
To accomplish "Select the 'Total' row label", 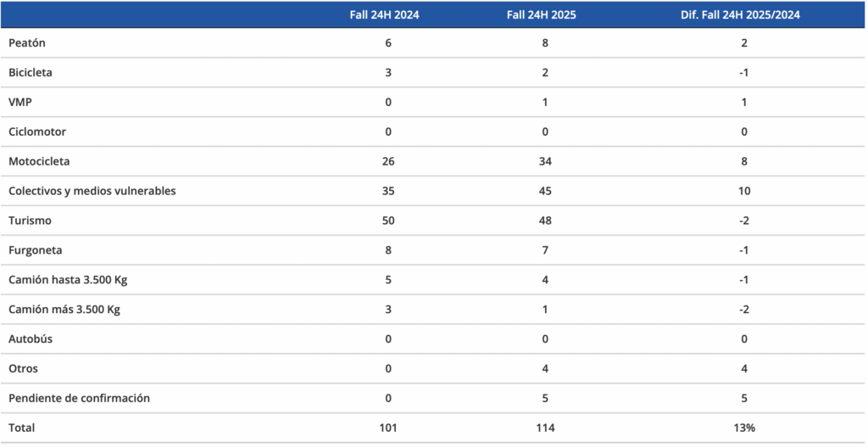I will (22, 428).
